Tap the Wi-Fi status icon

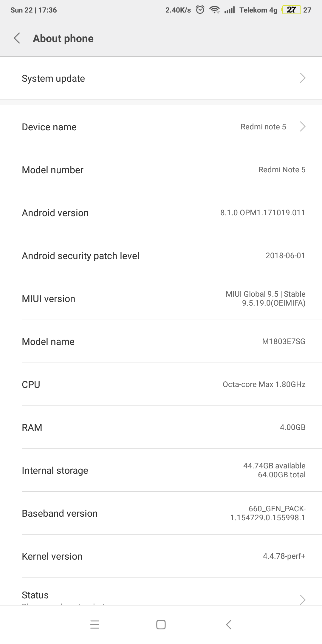pyautogui.click(x=214, y=10)
